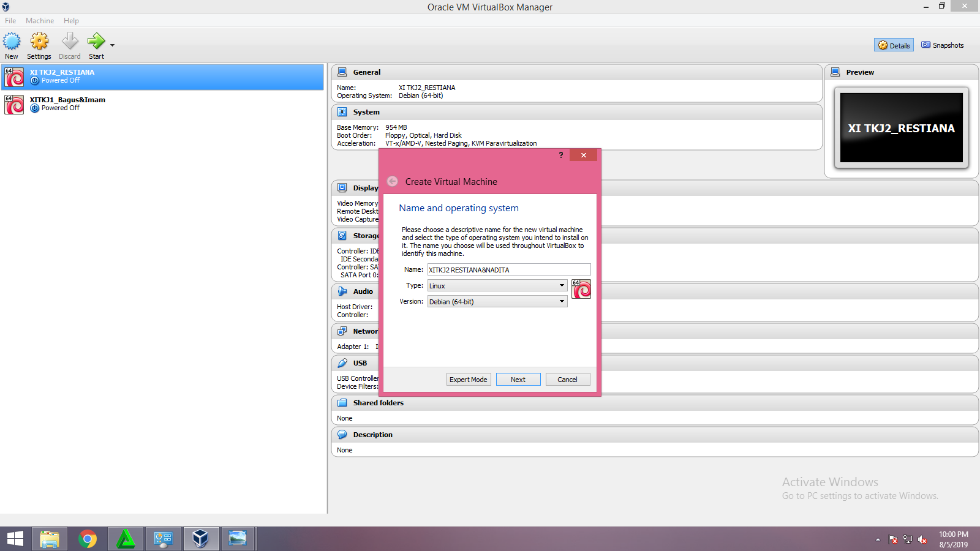Click the Discard toolbar arrow icon
The image size is (980, 551).
point(70,42)
